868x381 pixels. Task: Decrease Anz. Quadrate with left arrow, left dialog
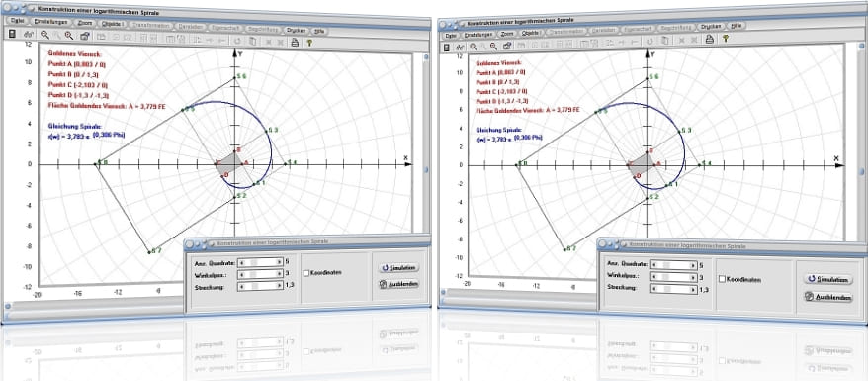tap(241, 262)
